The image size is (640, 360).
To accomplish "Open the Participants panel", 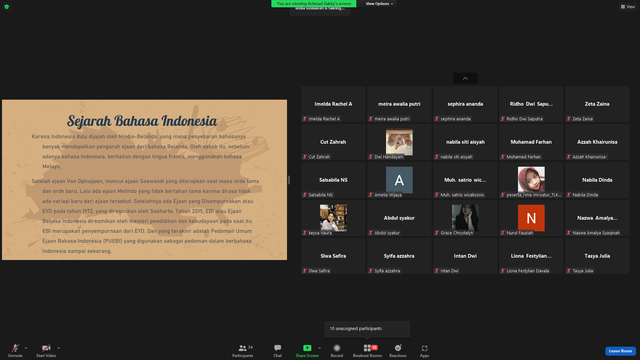I will (242, 351).
